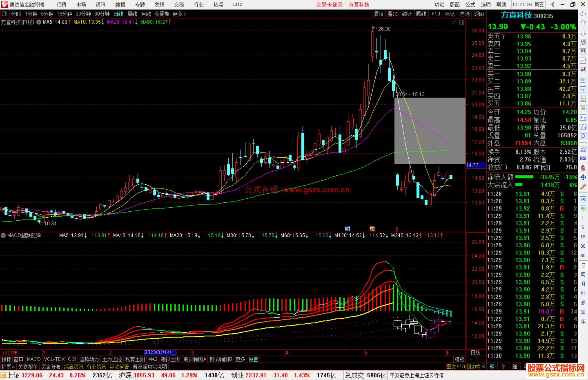Image resolution: width=588 pixels, height=380 pixels.
Task: Click the back arrow icon in right sidebar
Action: click(x=583, y=14)
